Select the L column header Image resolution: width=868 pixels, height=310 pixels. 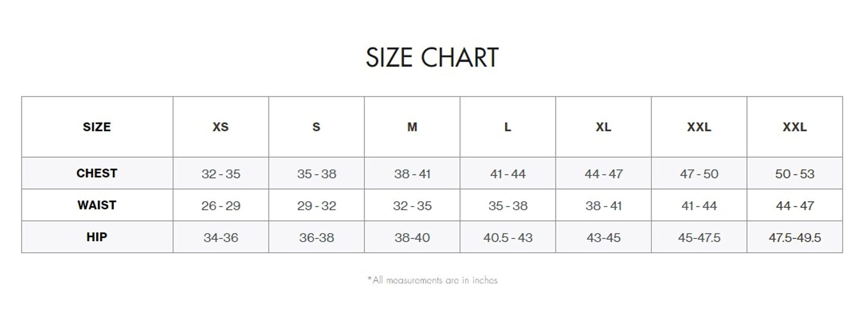coord(508,127)
